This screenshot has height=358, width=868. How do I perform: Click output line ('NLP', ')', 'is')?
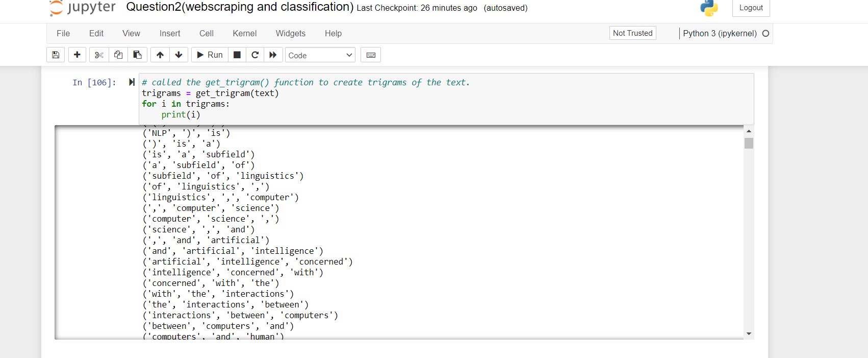[x=186, y=133]
